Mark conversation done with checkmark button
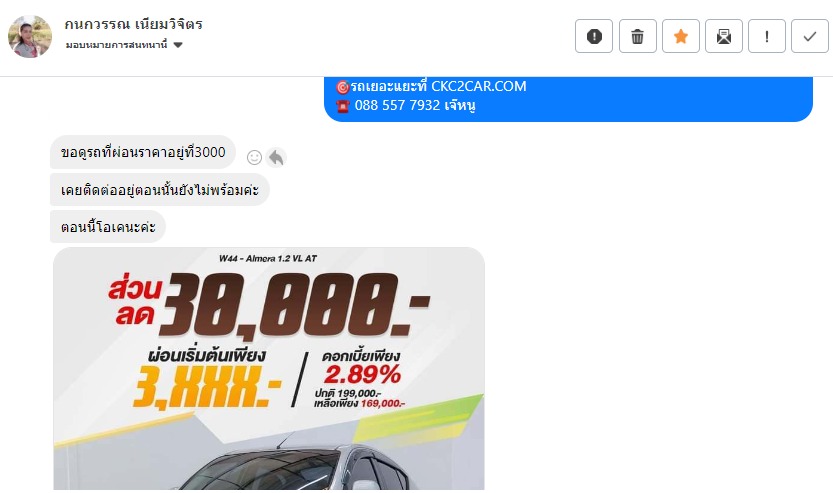This screenshot has width=833, height=493. 810,36
